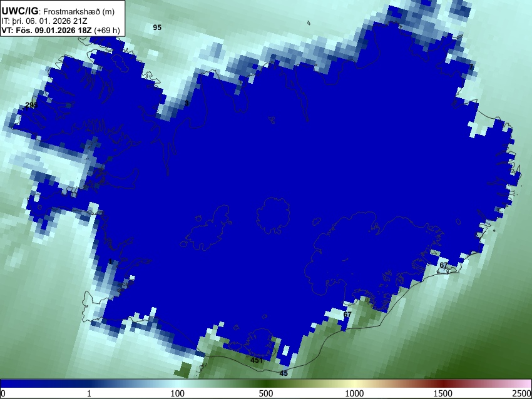Click the colorbar label 0
This screenshot has height=399, width=532.
tap(3, 393)
